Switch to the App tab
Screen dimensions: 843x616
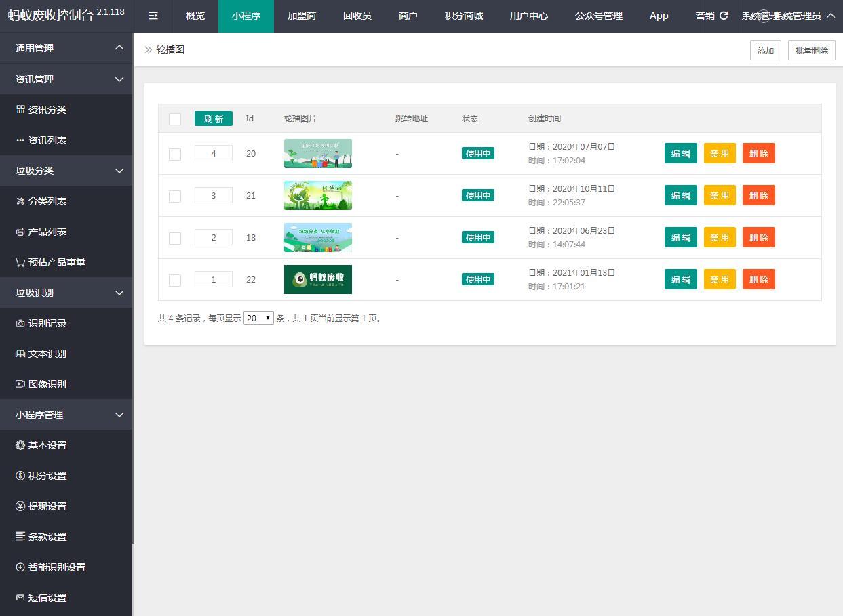659,16
